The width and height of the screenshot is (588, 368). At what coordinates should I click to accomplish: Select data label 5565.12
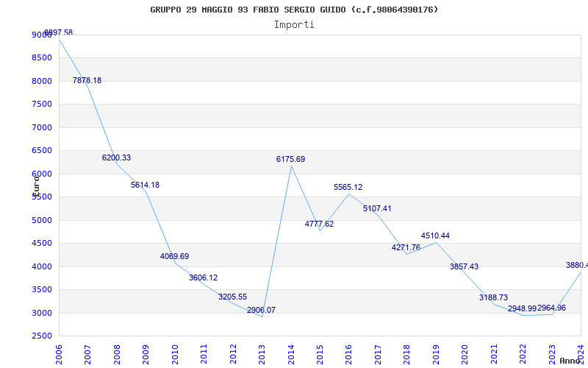tap(348, 188)
